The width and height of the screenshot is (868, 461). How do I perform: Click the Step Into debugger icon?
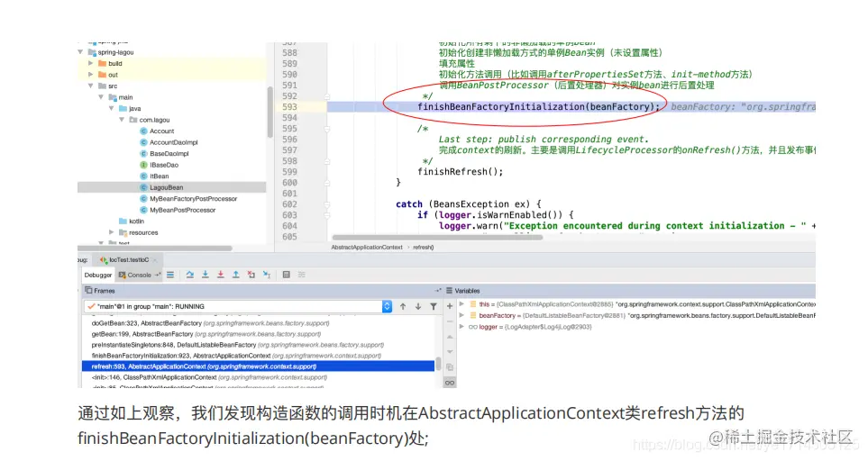206,275
